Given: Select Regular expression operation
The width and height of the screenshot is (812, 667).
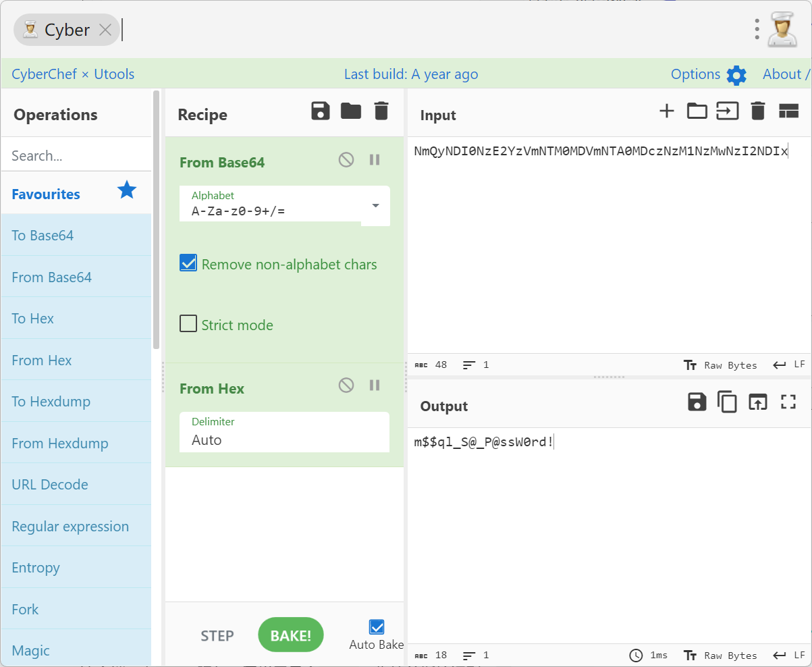Looking at the screenshot, I should [x=76, y=526].
